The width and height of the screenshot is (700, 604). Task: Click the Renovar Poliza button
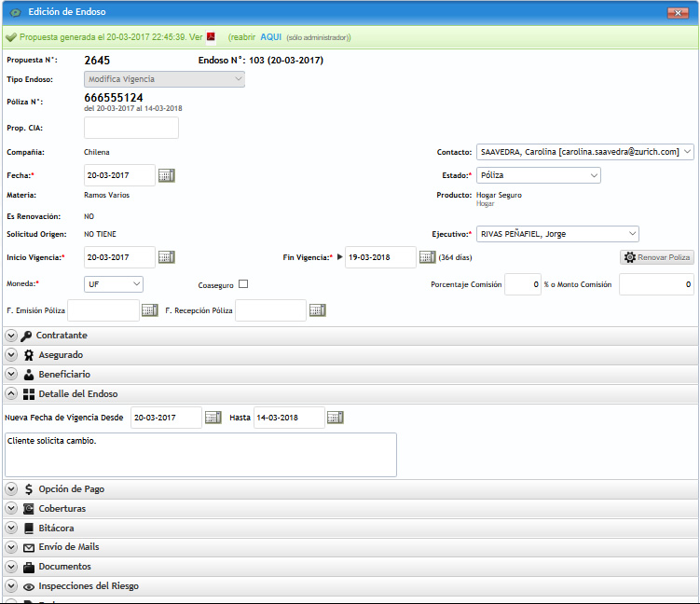click(657, 257)
